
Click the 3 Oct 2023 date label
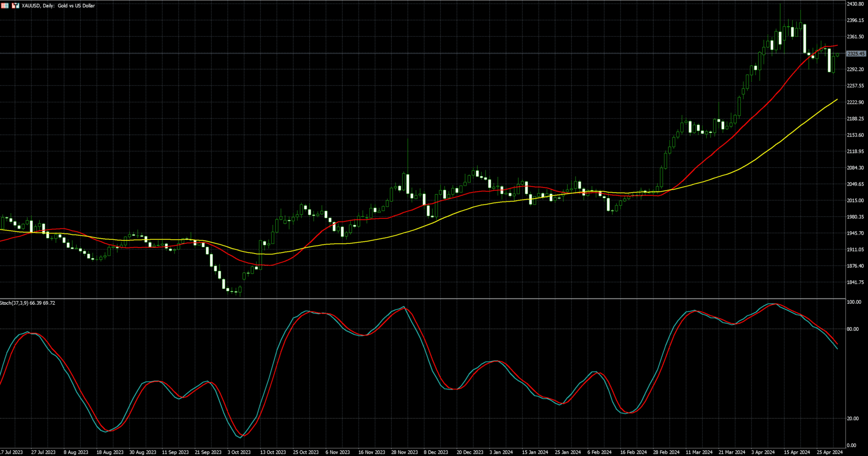click(239, 452)
